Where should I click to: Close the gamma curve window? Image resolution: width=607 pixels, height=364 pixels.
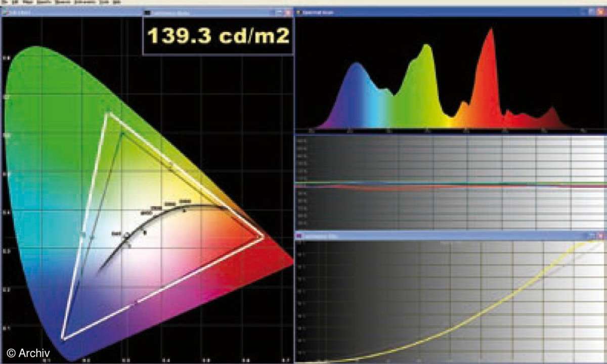[x=600, y=236]
